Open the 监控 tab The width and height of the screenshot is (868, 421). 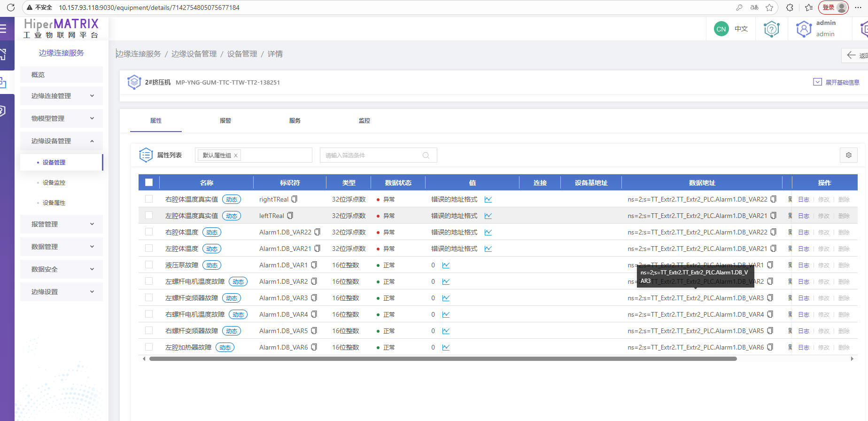click(x=364, y=121)
